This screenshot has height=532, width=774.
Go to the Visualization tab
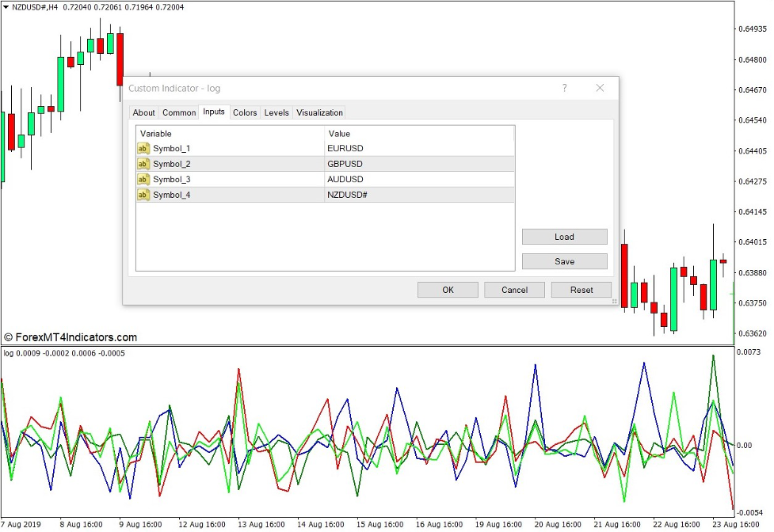[x=319, y=112]
